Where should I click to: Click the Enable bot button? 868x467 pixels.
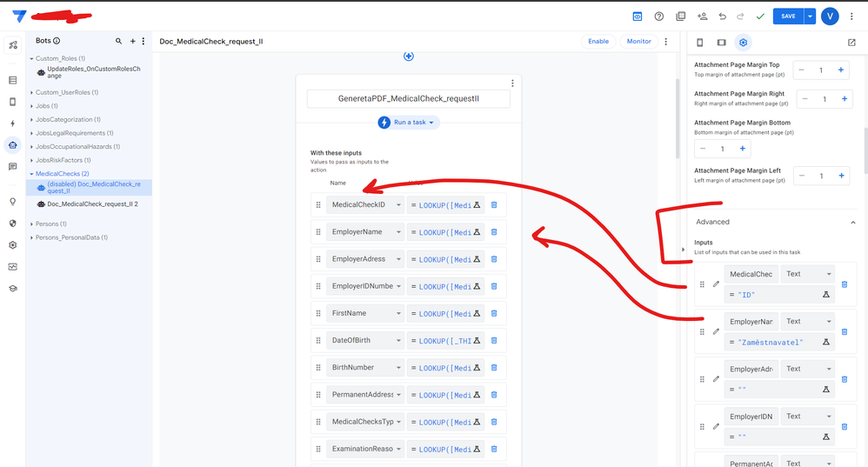tap(598, 42)
